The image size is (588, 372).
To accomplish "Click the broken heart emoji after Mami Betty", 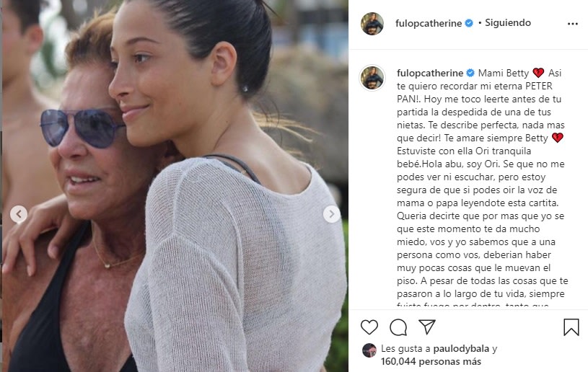I will tap(538, 73).
